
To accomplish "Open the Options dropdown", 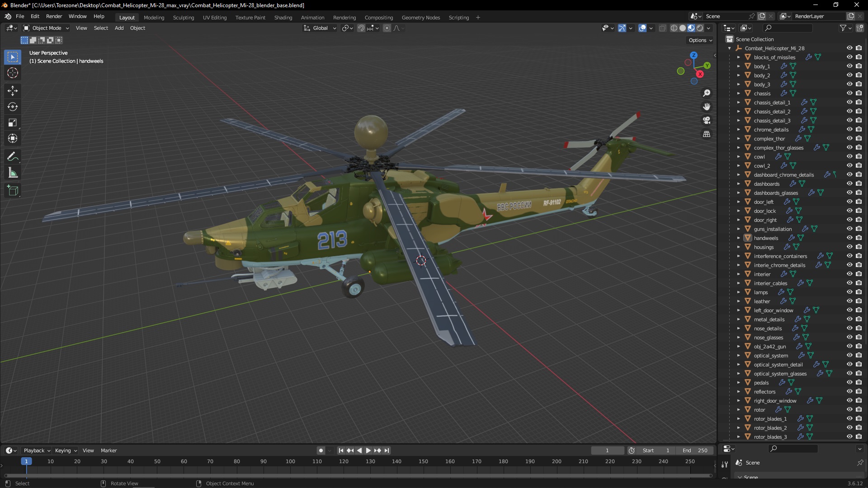I will [700, 40].
